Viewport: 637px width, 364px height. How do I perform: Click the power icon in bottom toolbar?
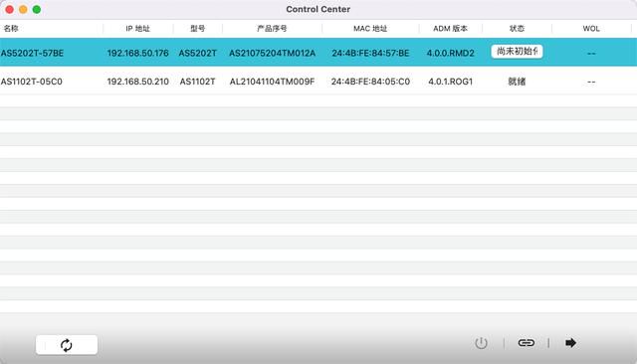(481, 343)
